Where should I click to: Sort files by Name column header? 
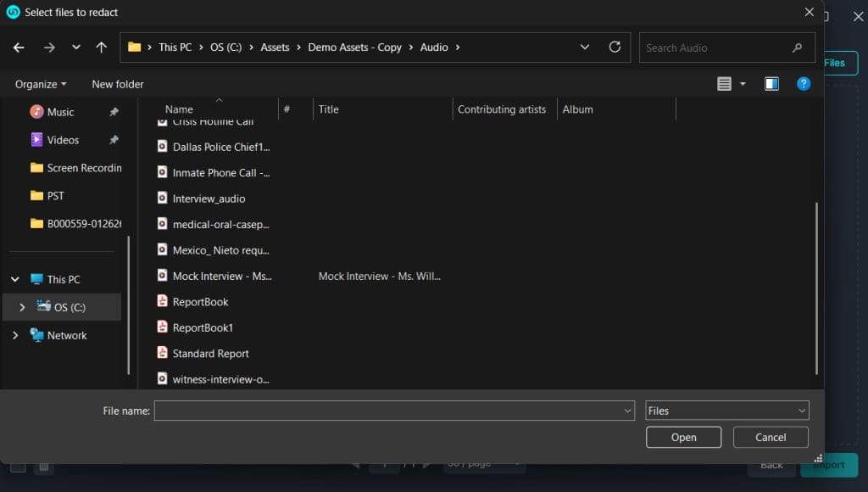(180, 109)
